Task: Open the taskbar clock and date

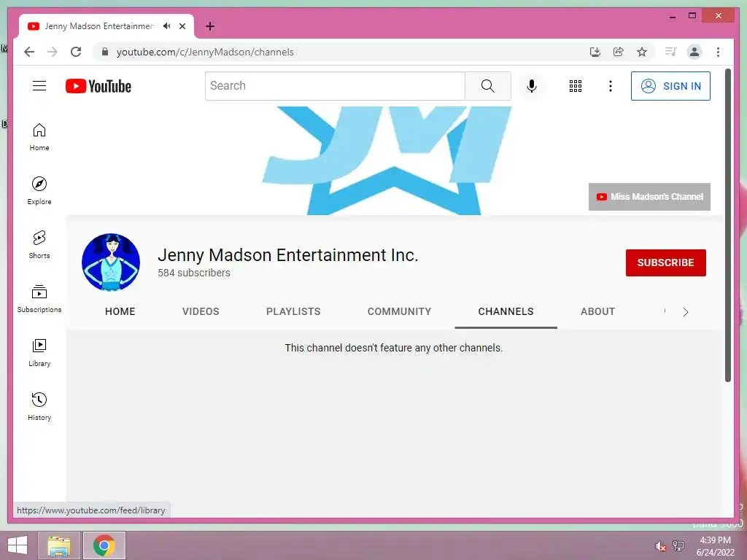Action: click(715, 545)
